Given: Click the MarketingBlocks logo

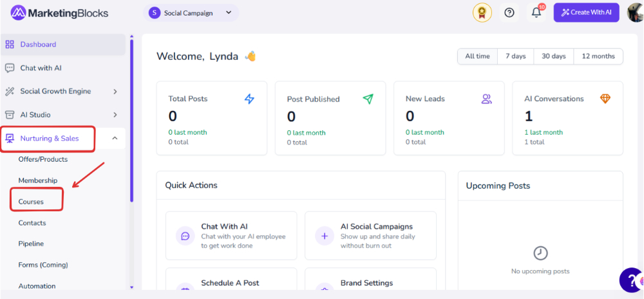Looking at the screenshot, I should 59,13.
